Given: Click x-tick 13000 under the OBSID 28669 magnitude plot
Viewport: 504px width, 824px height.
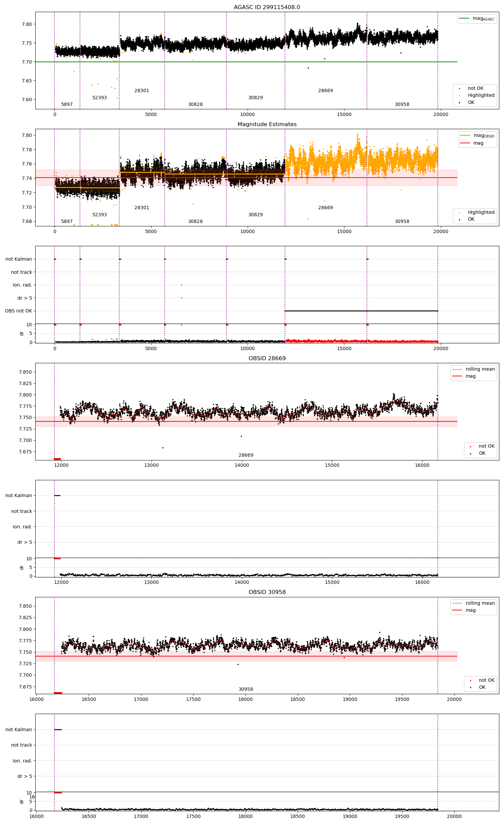Looking at the screenshot, I should (151, 465).
